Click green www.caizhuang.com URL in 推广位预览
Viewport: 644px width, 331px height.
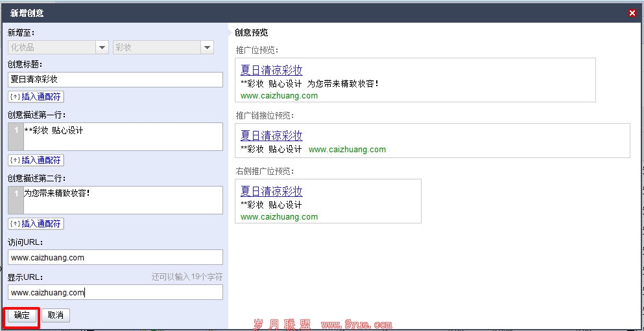click(279, 96)
